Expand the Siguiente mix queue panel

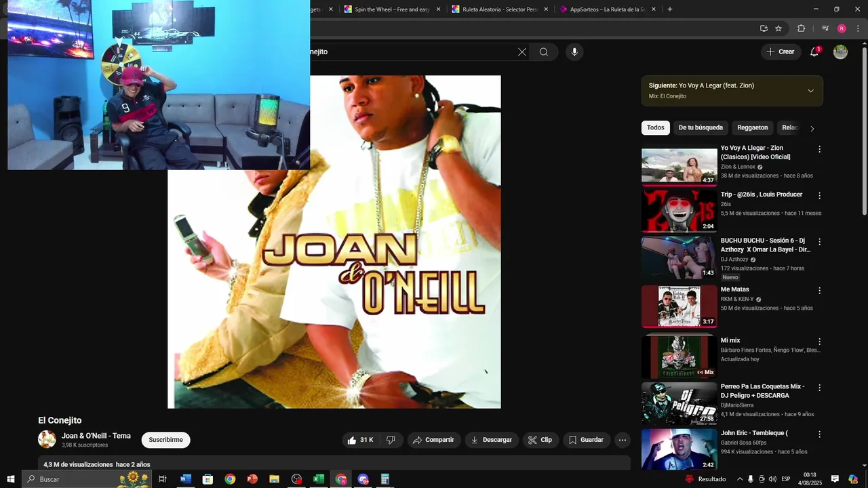[810, 91]
